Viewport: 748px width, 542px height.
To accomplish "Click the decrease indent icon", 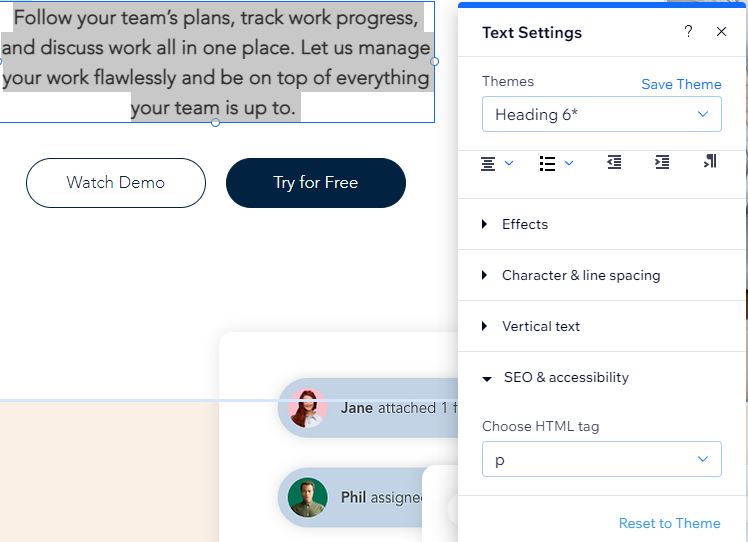I will point(614,162).
